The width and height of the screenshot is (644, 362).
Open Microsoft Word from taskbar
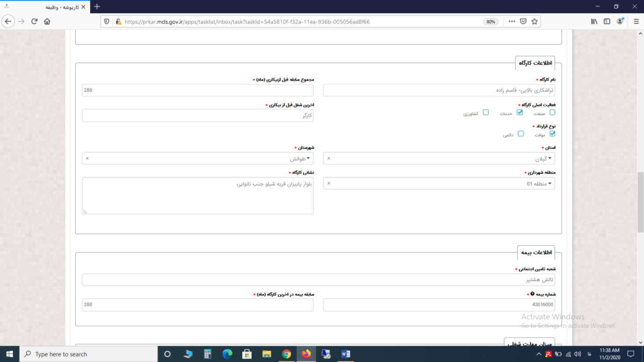click(x=346, y=354)
